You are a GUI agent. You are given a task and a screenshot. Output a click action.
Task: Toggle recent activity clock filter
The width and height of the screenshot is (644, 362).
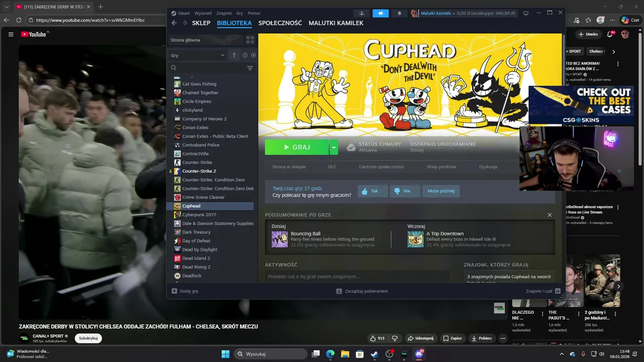click(x=245, y=55)
